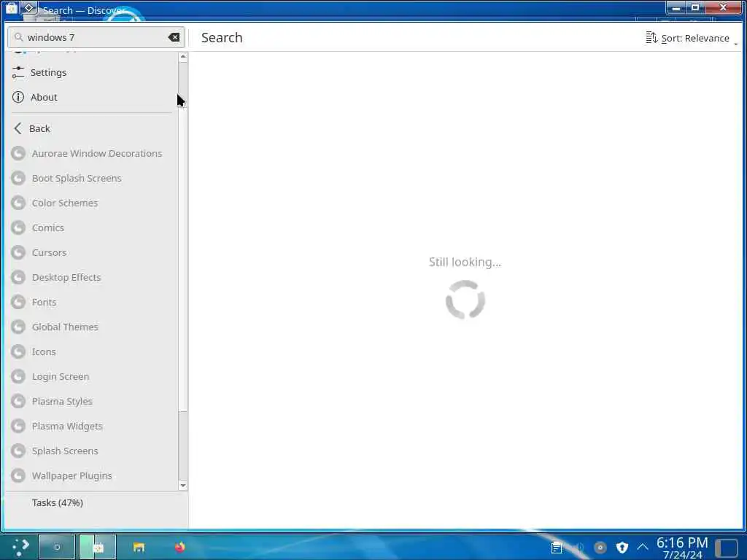747x560 pixels.
Task: Select the Comics category
Action: tap(90, 227)
